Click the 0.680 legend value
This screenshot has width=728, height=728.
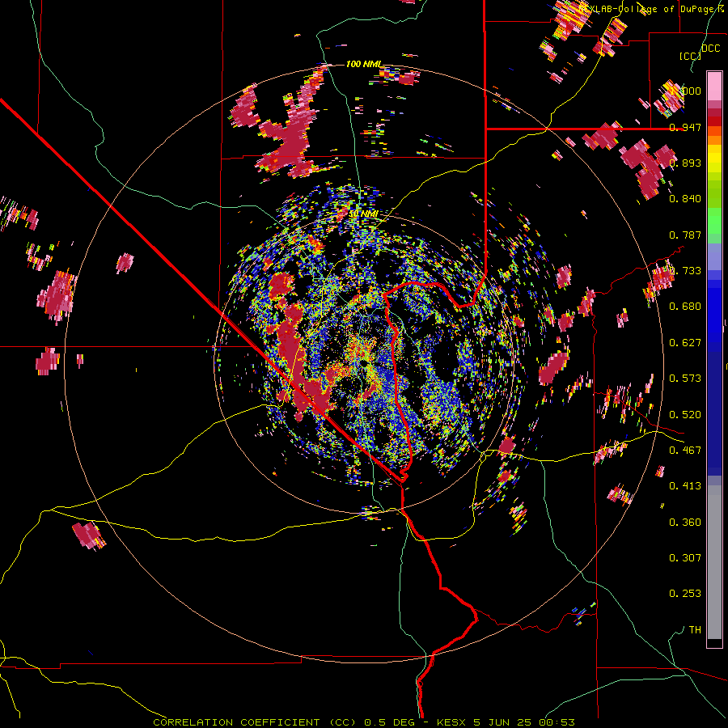pos(685,307)
